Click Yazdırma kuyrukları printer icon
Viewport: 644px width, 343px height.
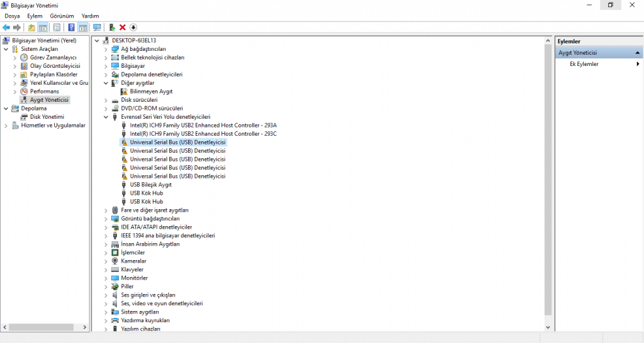115,320
